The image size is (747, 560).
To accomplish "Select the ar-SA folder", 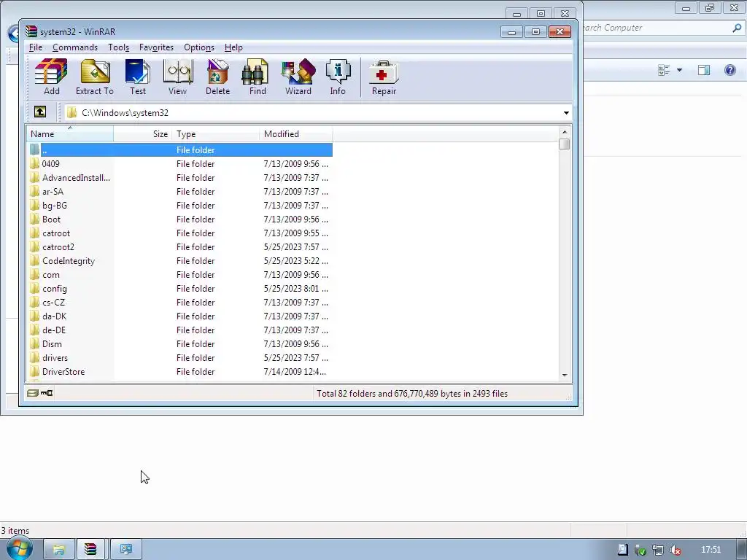I will (x=179, y=192).
